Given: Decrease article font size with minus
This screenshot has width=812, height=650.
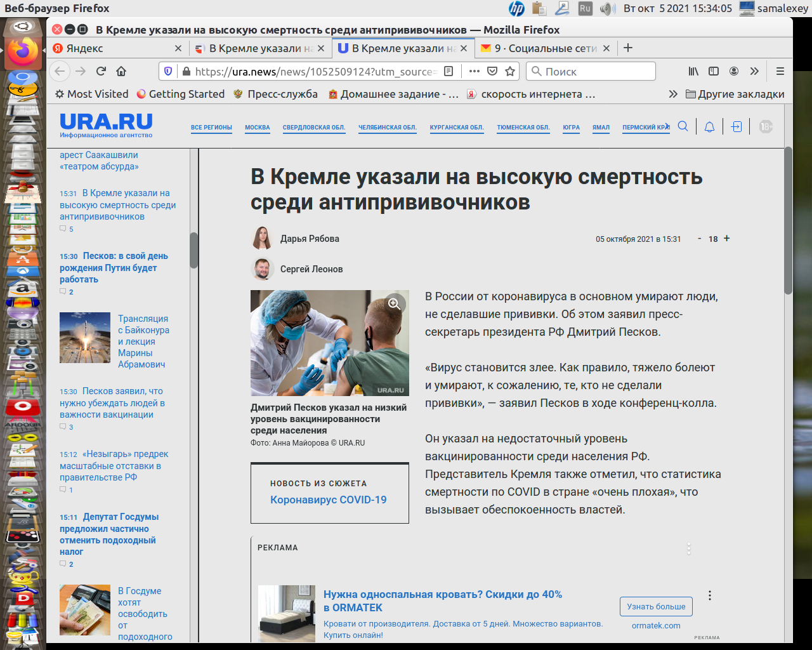Looking at the screenshot, I should [700, 239].
